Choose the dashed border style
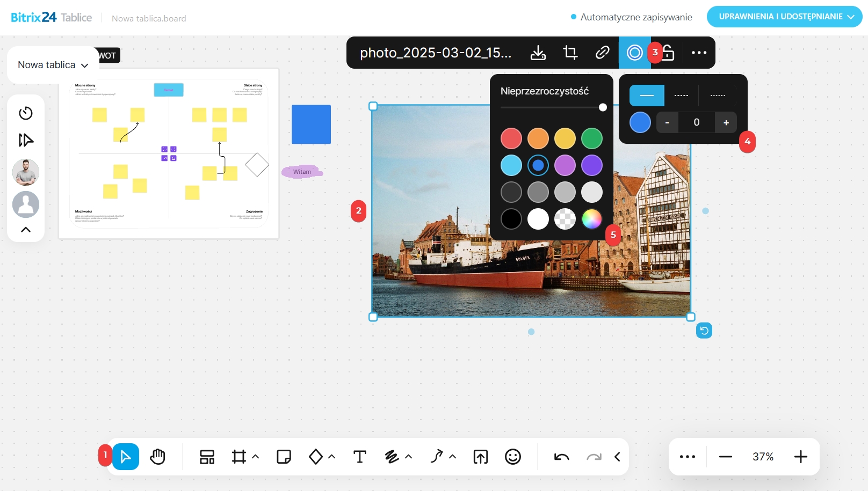Screen dimensions: 868x491 [x=681, y=96]
